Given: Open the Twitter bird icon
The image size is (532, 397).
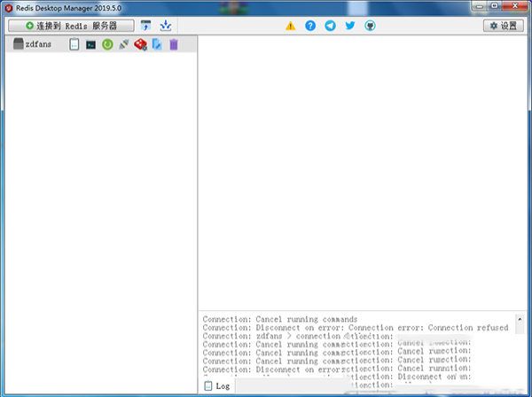Looking at the screenshot, I should (x=350, y=26).
